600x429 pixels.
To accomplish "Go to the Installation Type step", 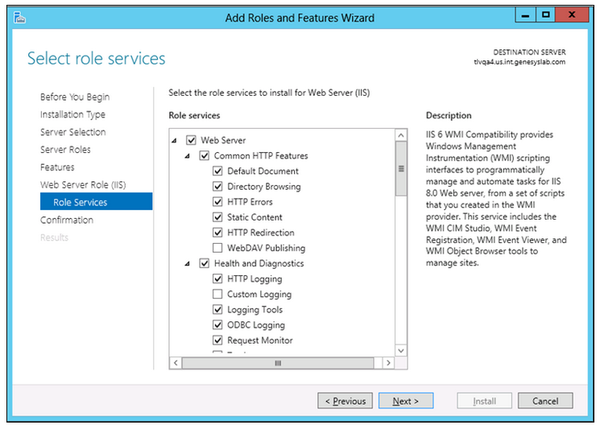I will click(x=73, y=115).
